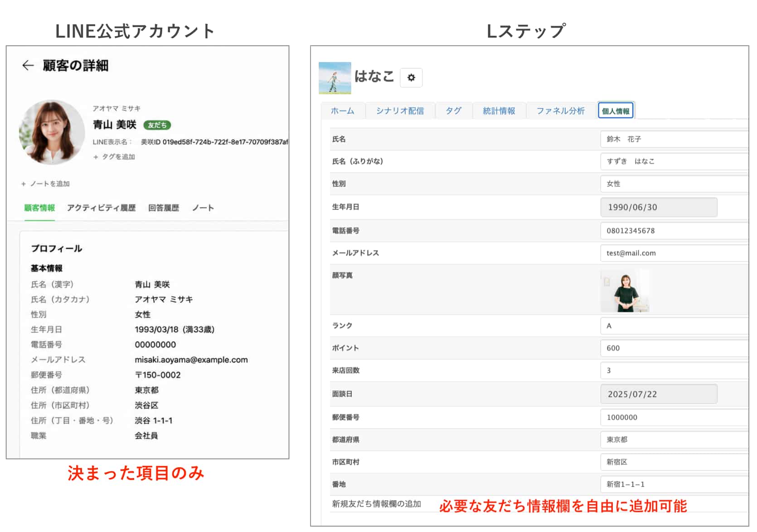
Task: Click the + ノートを追加 link
Action: [x=45, y=184]
